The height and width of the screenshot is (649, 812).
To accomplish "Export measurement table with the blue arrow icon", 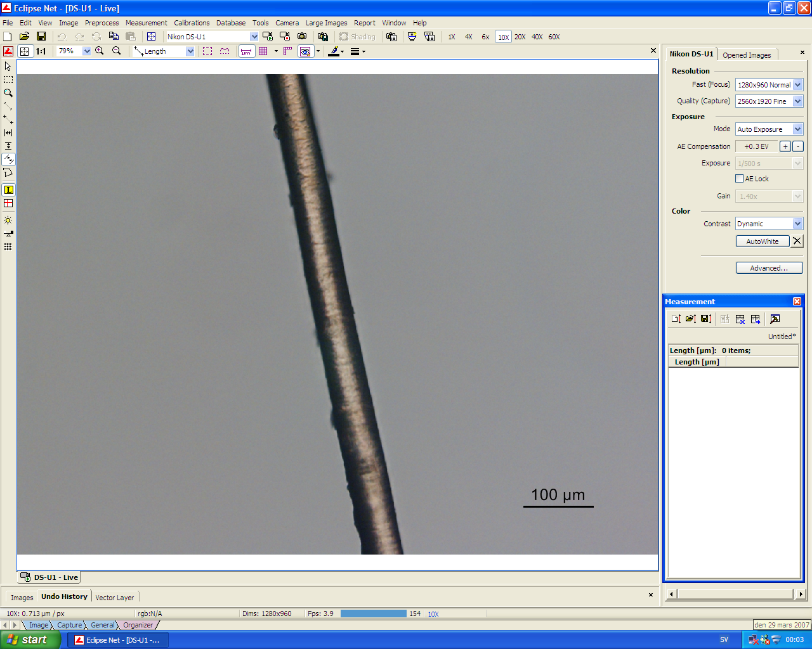I will click(x=756, y=319).
